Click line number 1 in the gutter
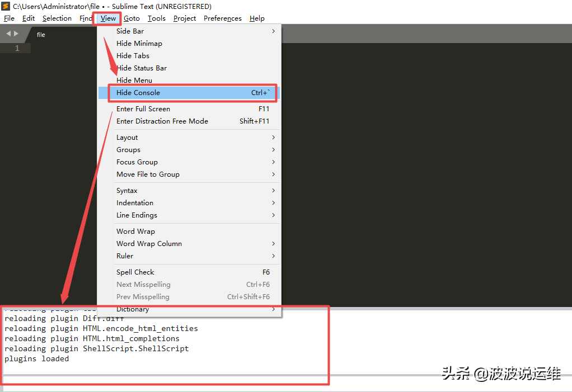The height and width of the screenshot is (392, 572). point(17,48)
